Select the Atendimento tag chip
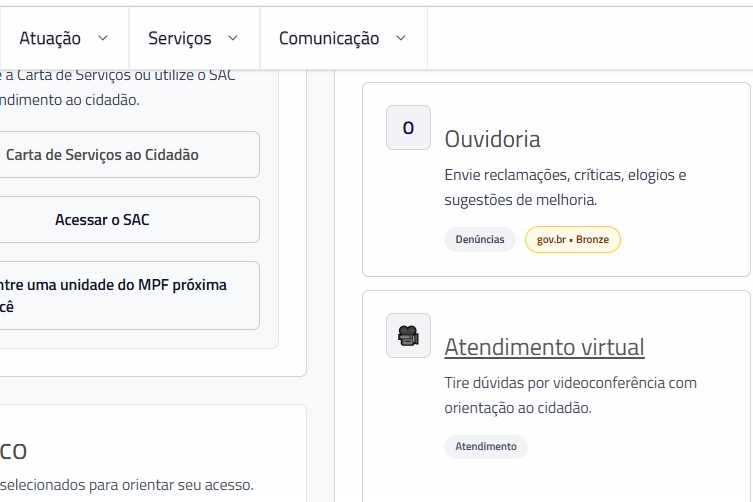753x502 pixels. pyautogui.click(x=486, y=447)
